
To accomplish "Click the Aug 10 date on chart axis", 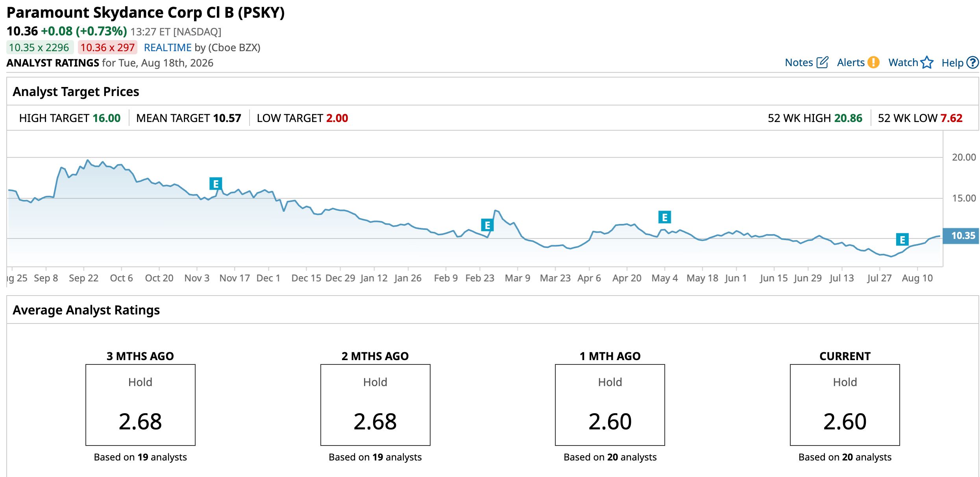I will click(917, 278).
